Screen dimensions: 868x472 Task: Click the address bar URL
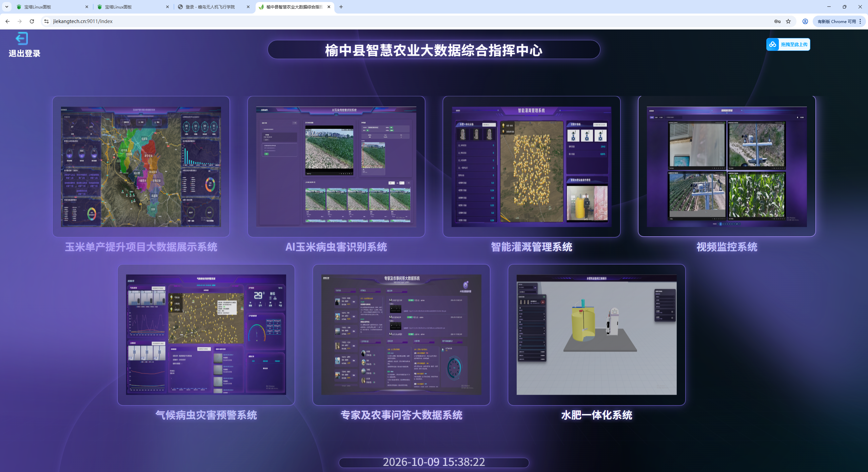click(x=83, y=21)
